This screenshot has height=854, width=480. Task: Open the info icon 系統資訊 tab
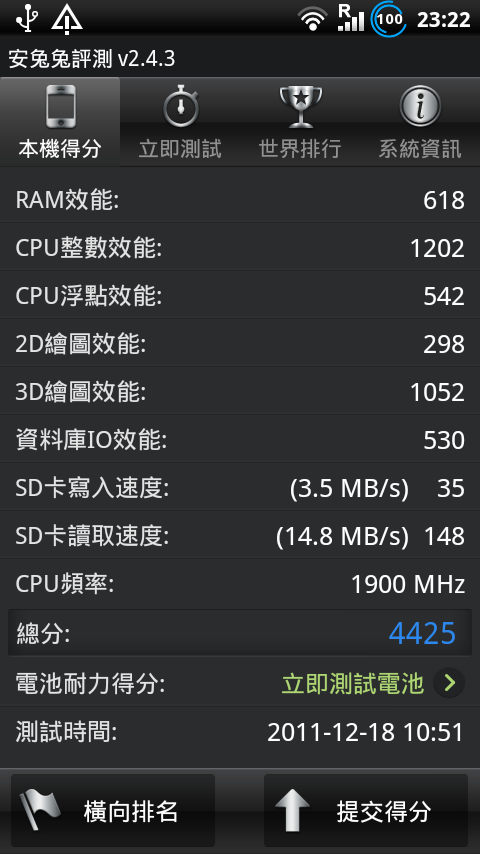[x=420, y=122]
